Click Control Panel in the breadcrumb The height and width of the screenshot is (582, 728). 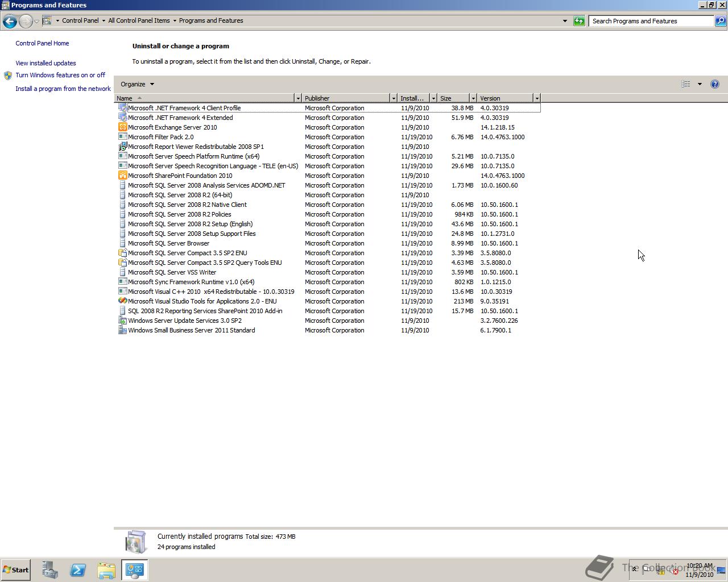80,20
